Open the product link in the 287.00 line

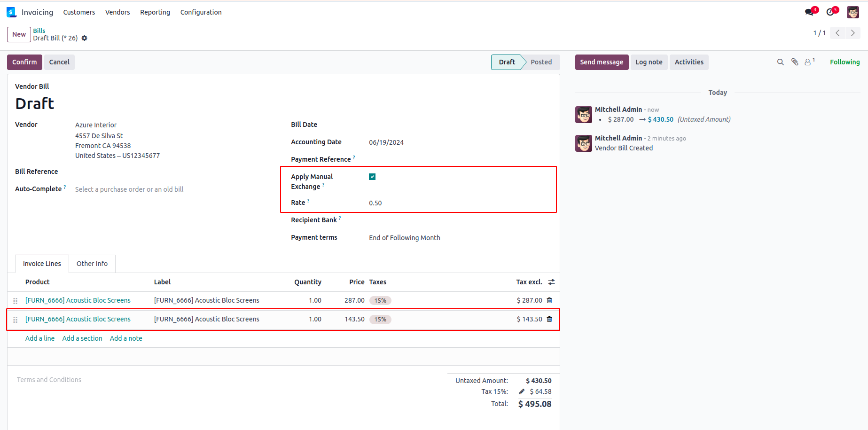click(78, 300)
